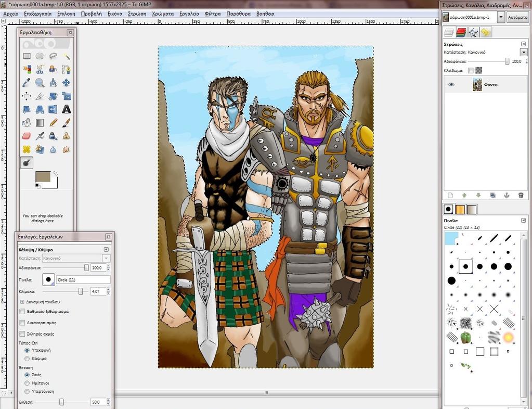Select the Φόντο layer thumbnail
Viewport: 532px width, 409px height.
[477, 84]
